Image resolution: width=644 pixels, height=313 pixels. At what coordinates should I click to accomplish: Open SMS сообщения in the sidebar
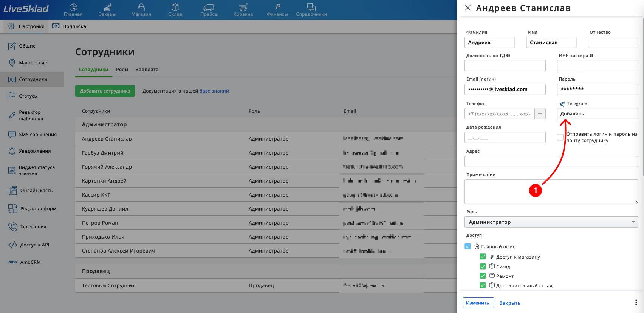(32, 135)
